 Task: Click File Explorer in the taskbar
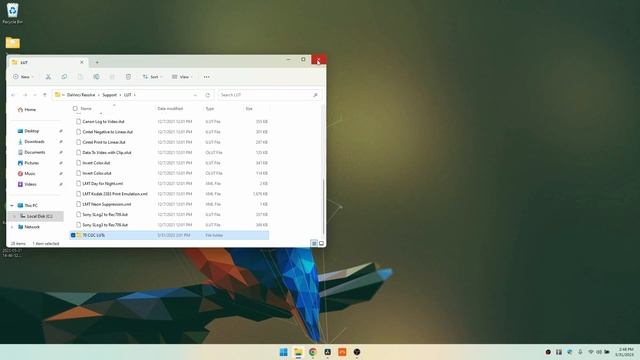(298, 352)
